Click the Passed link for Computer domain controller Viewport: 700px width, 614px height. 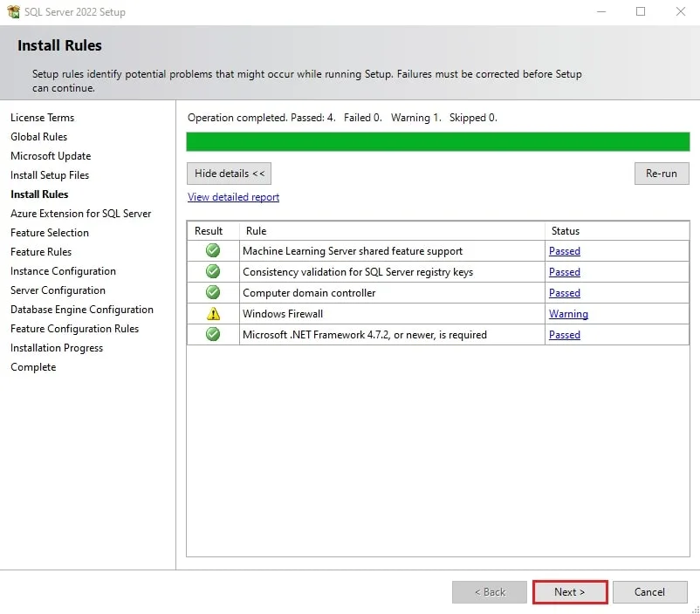pyautogui.click(x=564, y=292)
